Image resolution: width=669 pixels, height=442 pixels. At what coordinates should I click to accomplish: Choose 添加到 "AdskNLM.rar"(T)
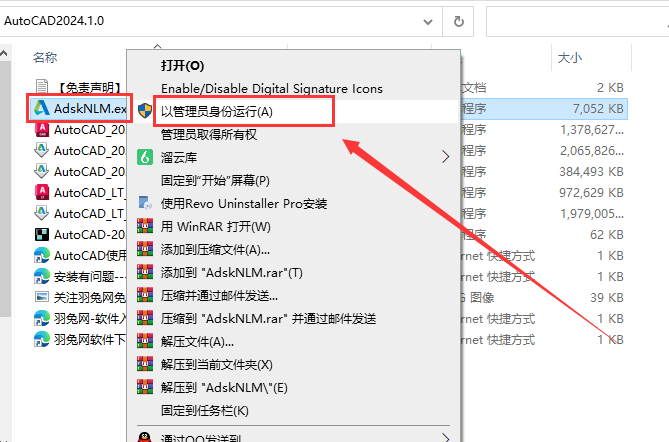point(232,273)
